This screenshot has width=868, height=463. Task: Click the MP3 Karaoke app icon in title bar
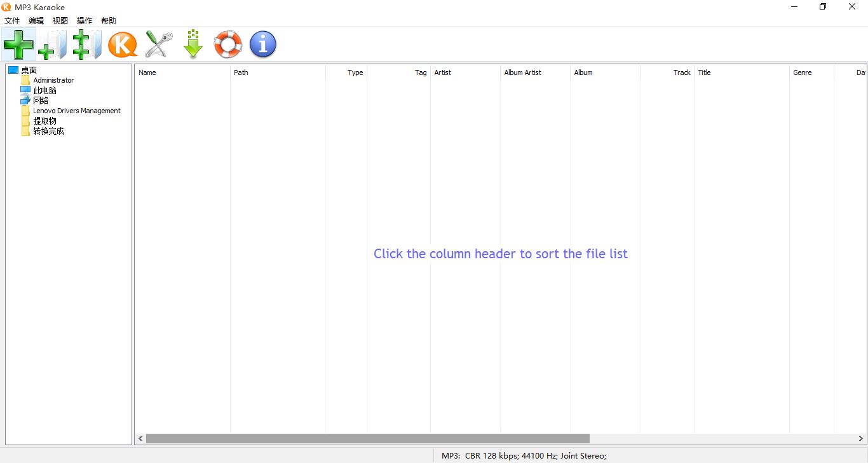(6, 7)
